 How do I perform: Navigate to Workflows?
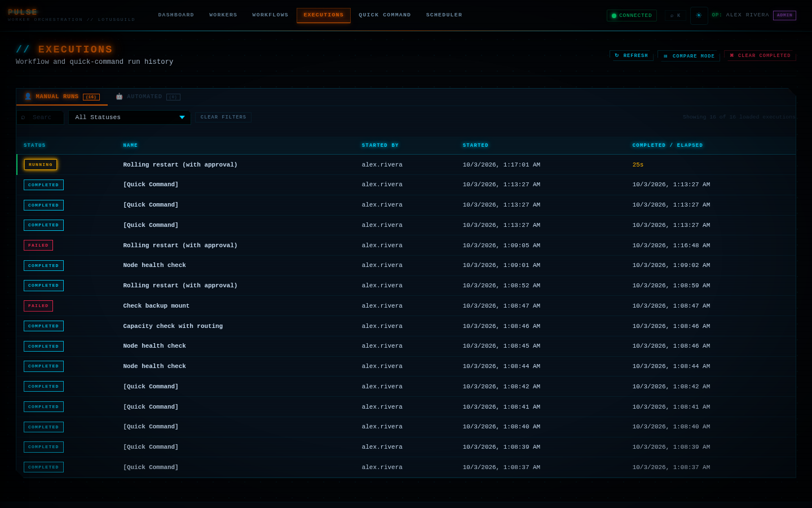(x=270, y=15)
